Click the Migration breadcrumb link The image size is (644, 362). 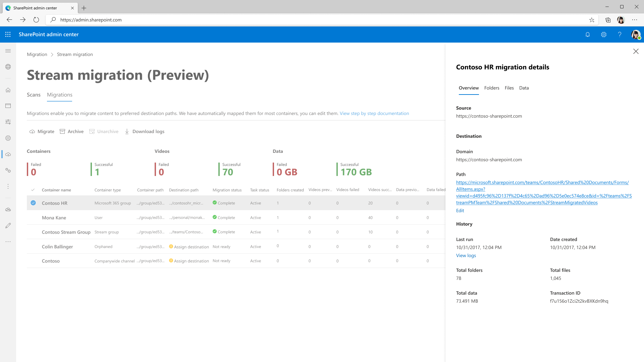point(37,54)
